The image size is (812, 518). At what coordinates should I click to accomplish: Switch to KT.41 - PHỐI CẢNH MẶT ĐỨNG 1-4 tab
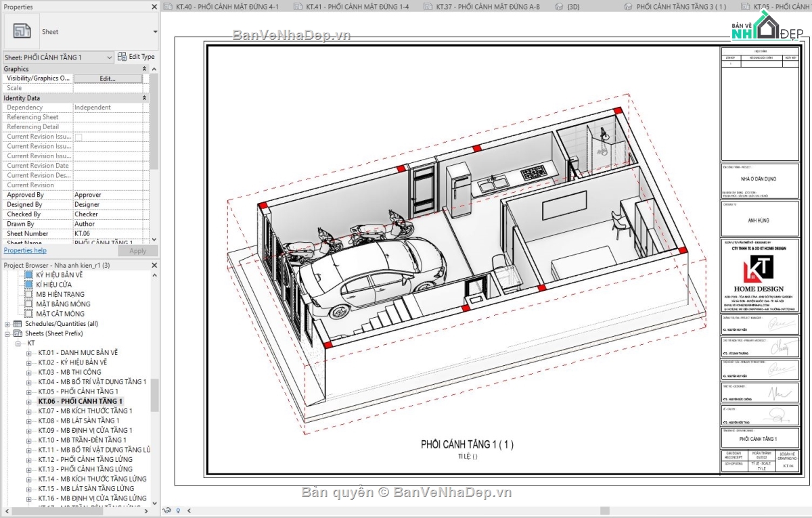(x=356, y=7)
